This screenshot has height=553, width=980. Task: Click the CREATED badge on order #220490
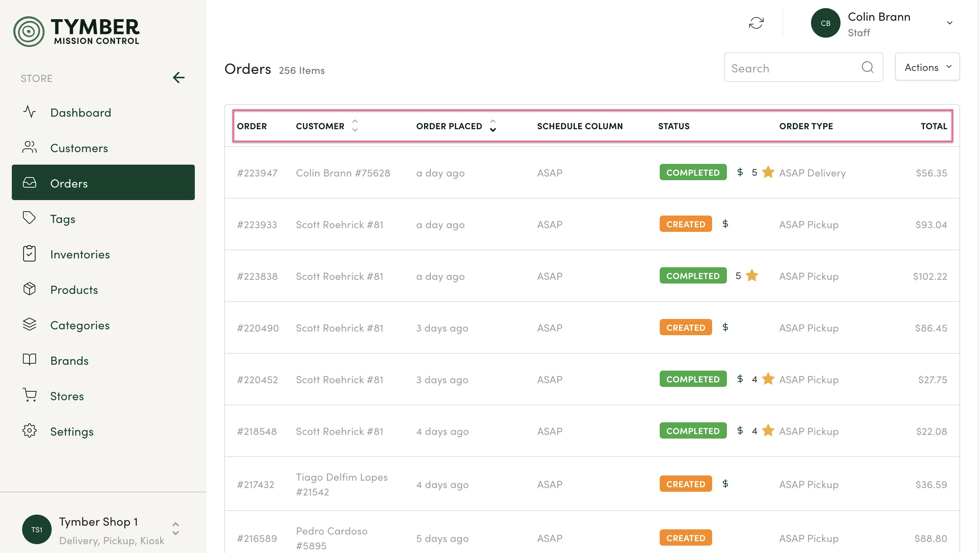(686, 328)
